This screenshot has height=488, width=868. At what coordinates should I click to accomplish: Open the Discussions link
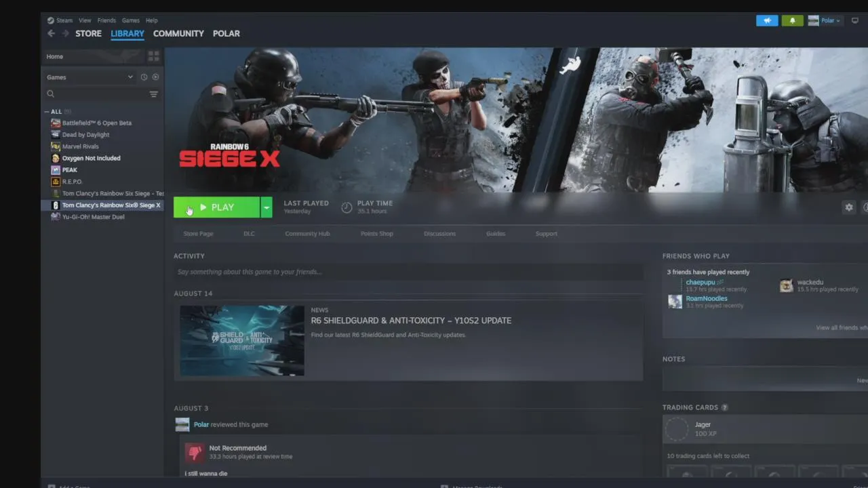(x=440, y=234)
